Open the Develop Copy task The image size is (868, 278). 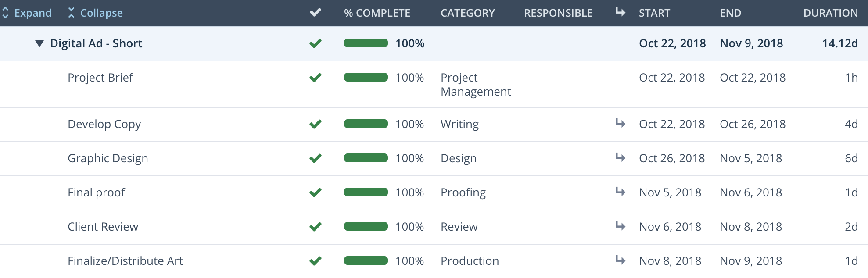(104, 125)
